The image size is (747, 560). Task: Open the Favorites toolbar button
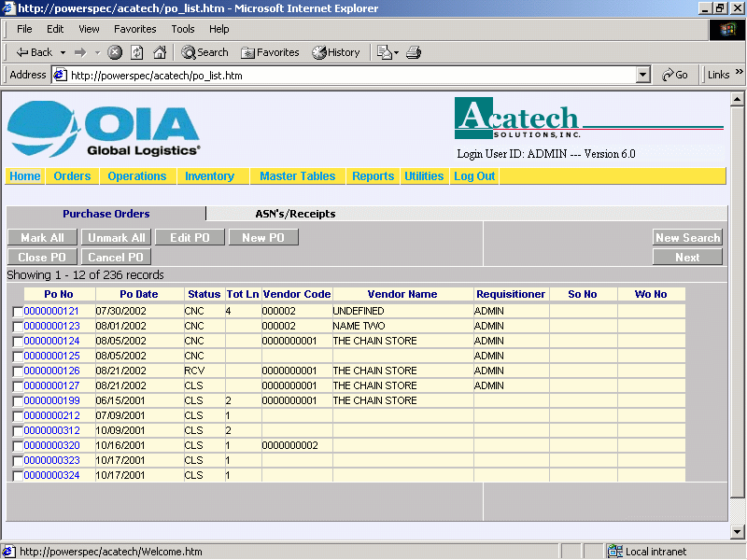click(x=270, y=52)
